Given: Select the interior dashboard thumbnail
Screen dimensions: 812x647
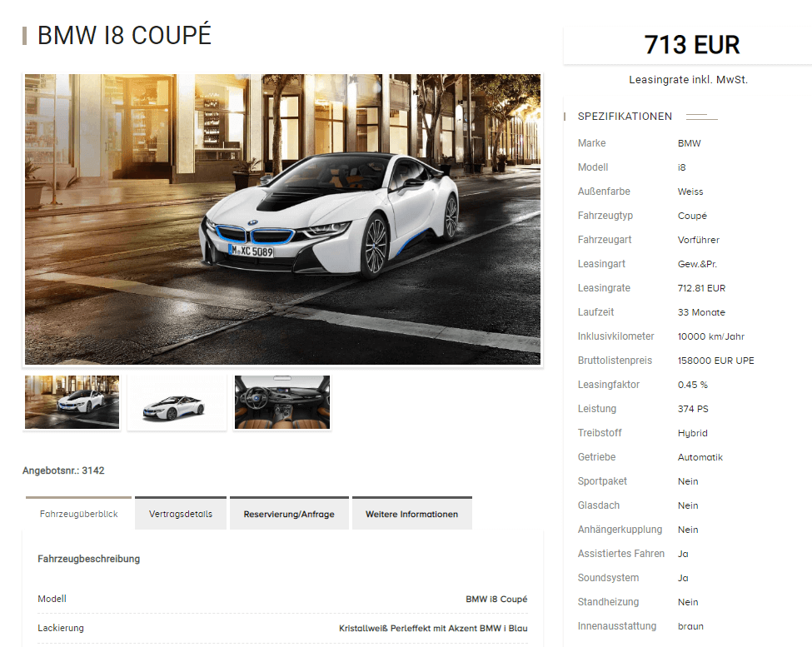Looking at the screenshot, I should [282, 402].
